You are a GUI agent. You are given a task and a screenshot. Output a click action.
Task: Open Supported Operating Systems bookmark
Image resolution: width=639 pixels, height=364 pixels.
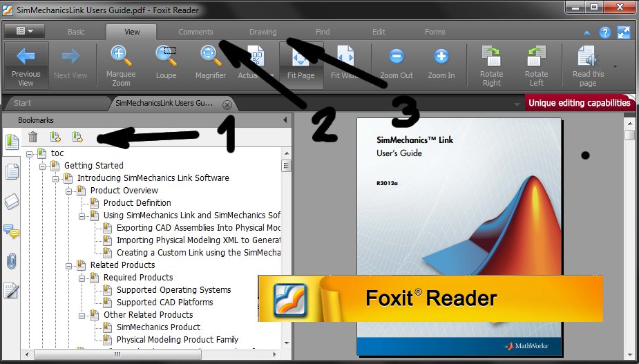coord(173,290)
